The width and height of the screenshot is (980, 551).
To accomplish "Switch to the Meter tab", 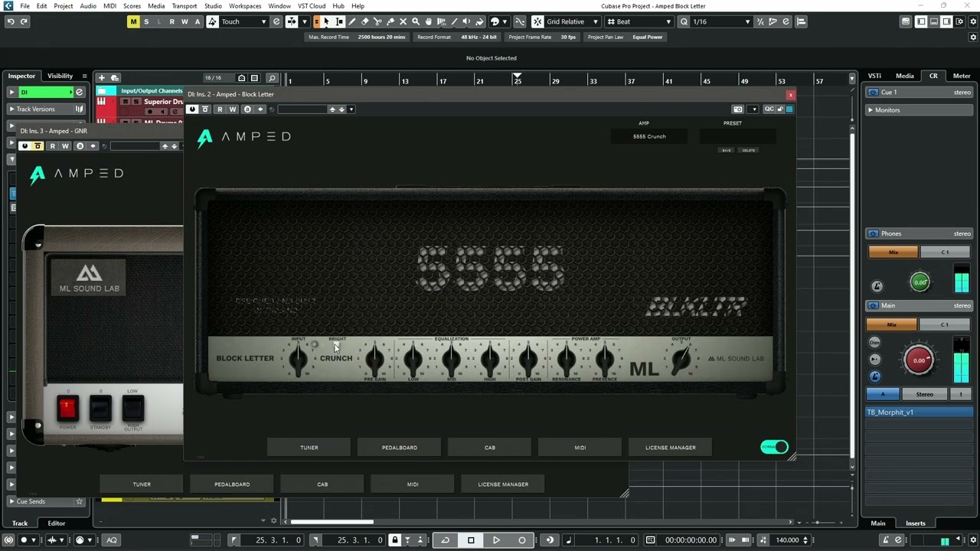I will [x=962, y=76].
